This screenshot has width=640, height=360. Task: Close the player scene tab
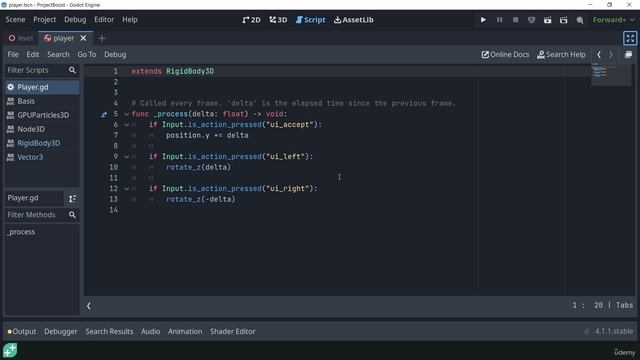click(83, 38)
